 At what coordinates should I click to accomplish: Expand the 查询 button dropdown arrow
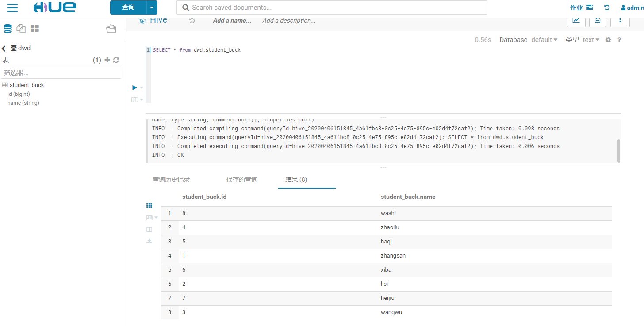pyautogui.click(x=152, y=8)
